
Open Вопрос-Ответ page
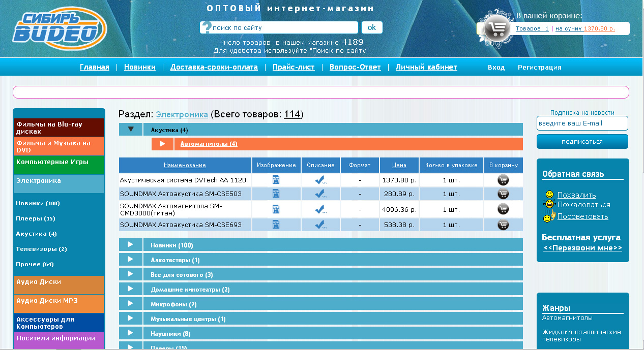click(x=355, y=67)
